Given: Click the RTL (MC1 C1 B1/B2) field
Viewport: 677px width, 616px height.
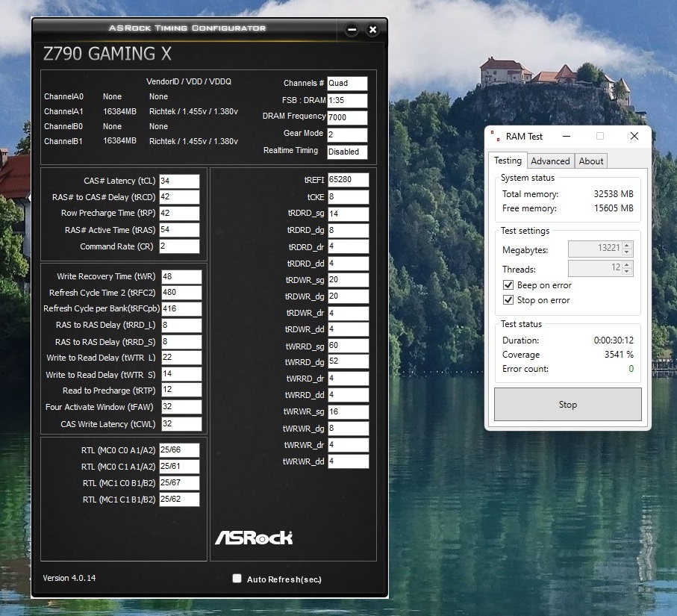Looking at the screenshot, I should 179,500.
